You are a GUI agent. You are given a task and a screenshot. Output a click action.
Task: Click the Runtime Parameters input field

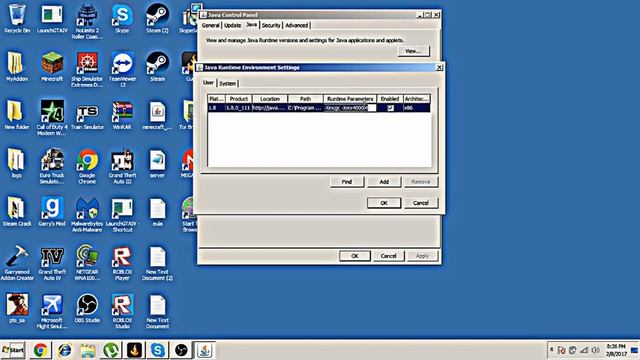(x=350, y=108)
